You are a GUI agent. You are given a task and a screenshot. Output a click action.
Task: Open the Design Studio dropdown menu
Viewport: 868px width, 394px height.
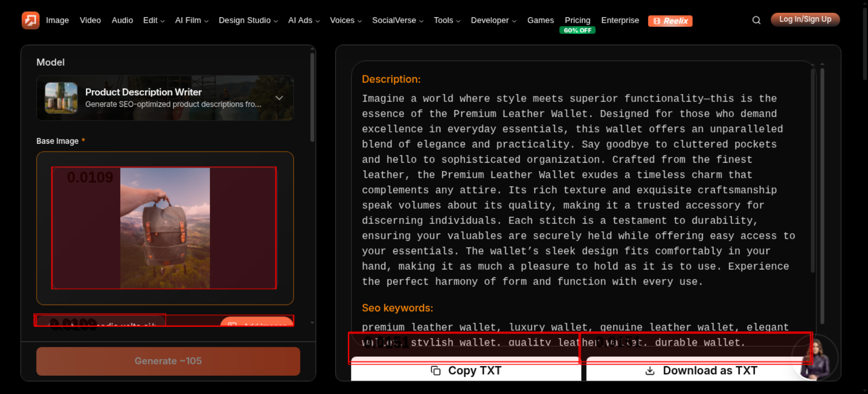pyautogui.click(x=248, y=20)
